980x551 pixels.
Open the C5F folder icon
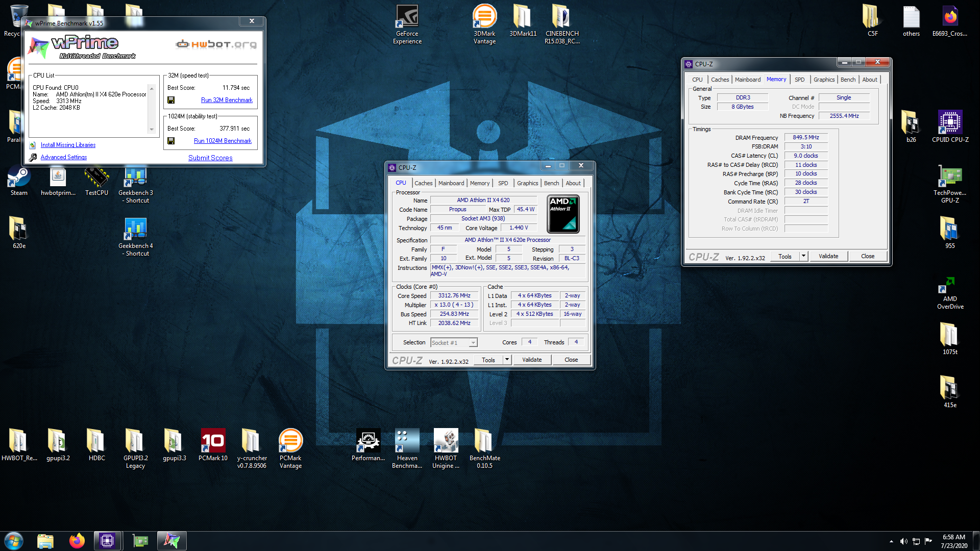872,20
